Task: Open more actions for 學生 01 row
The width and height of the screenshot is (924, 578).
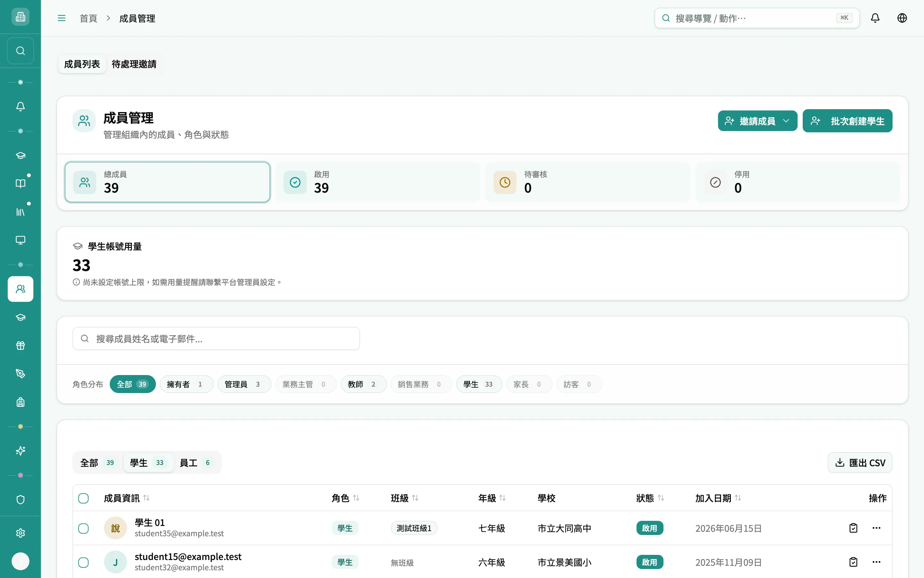Action: point(876,528)
